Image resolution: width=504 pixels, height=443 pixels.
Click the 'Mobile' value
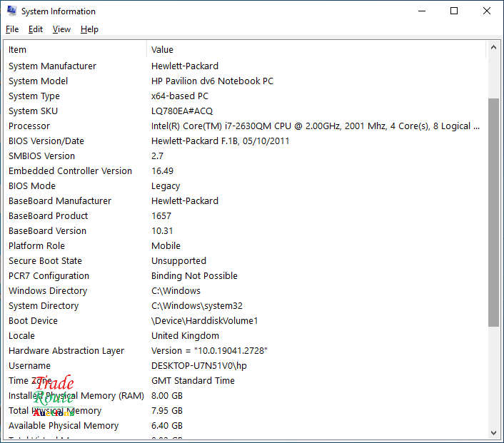[166, 246]
